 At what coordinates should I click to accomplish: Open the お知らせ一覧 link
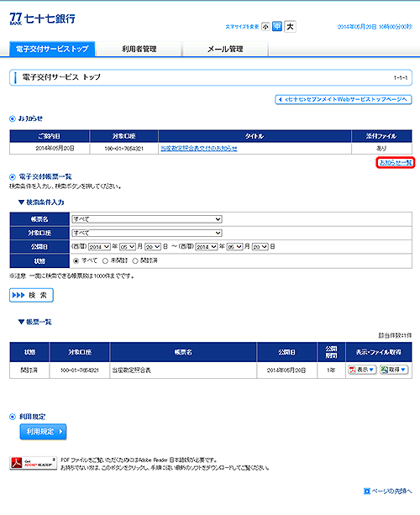click(x=396, y=163)
